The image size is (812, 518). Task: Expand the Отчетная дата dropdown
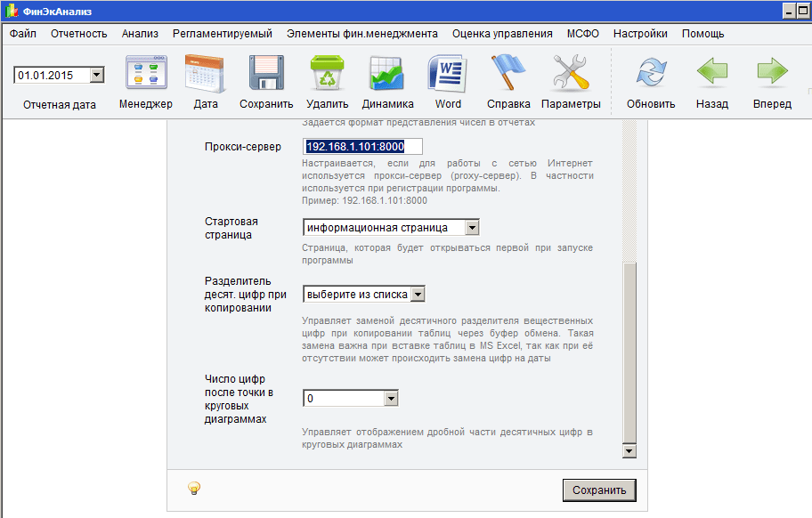(x=97, y=75)
